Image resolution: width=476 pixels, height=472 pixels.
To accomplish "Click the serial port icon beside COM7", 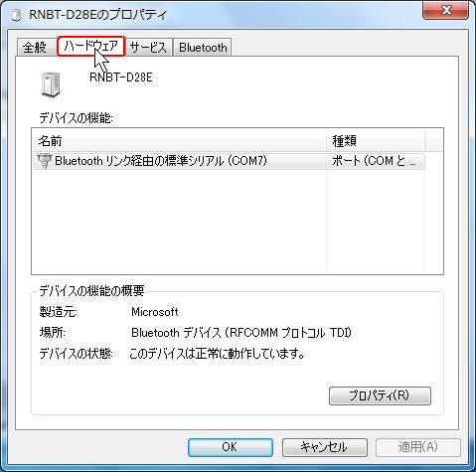I will [44, 161].
